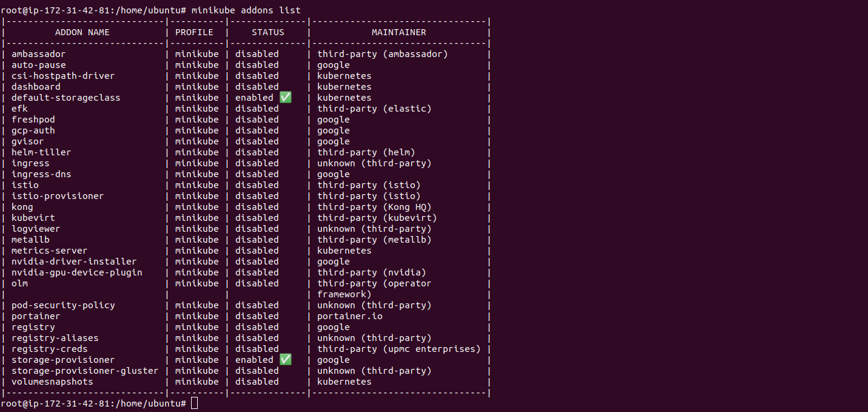
Task: Click the registry-creds addon name
Action: 49,349
